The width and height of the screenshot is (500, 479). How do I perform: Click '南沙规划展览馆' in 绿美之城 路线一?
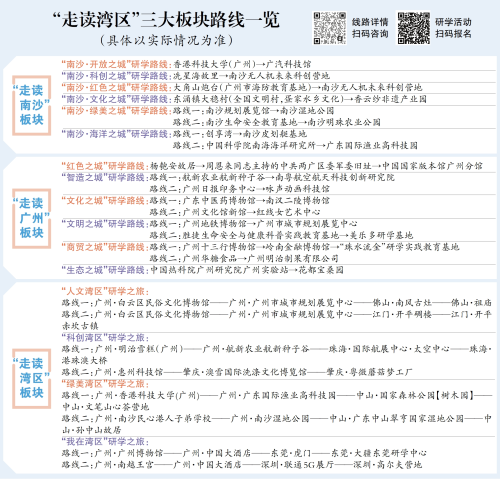(x=238, y=111)
